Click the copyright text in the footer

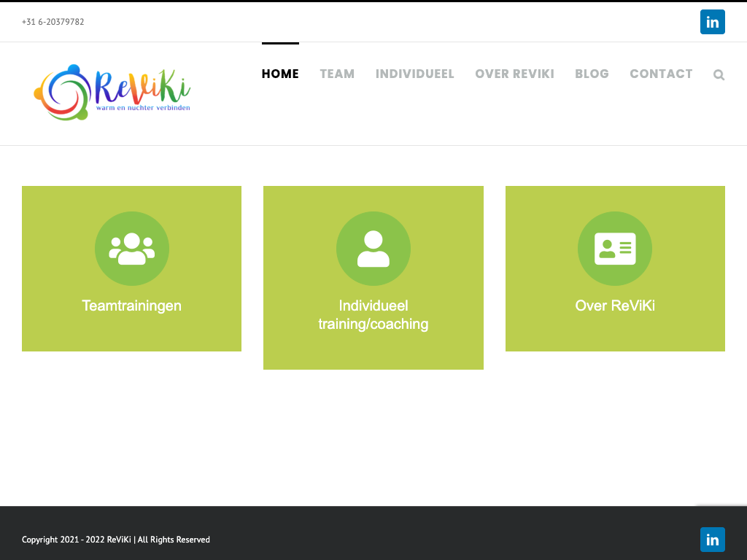pyautogui.click(x=116, y=540)
